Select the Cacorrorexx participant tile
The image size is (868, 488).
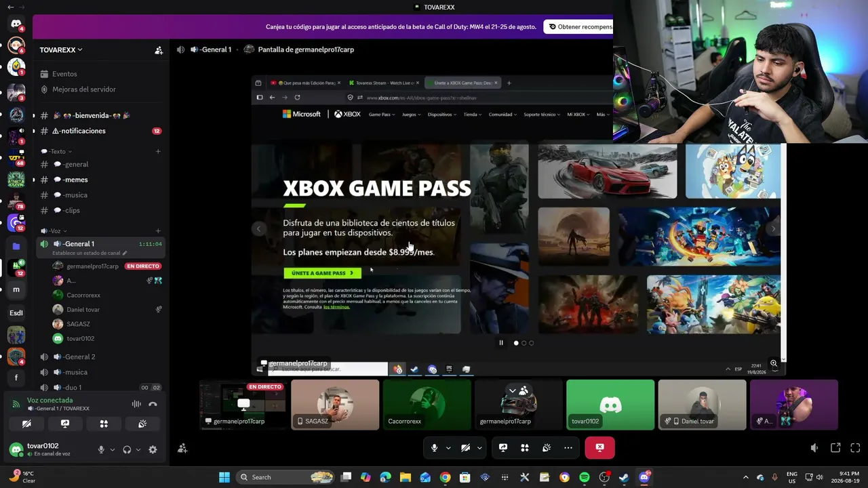pyautogui.click(x=427, y=405)
